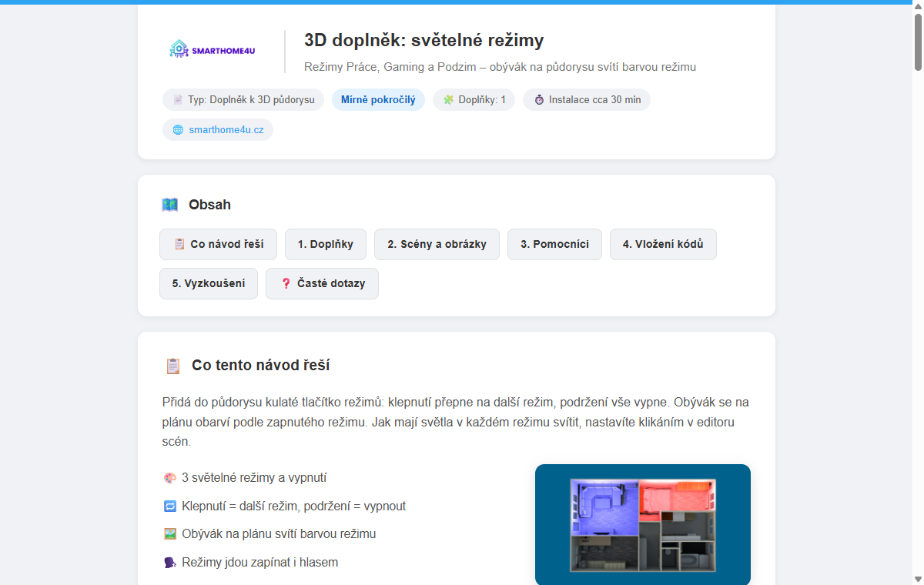The height and width of the screenshot is (585, 924).
Task: Click the scrollbar up arrow
Action: pos(917,6)
